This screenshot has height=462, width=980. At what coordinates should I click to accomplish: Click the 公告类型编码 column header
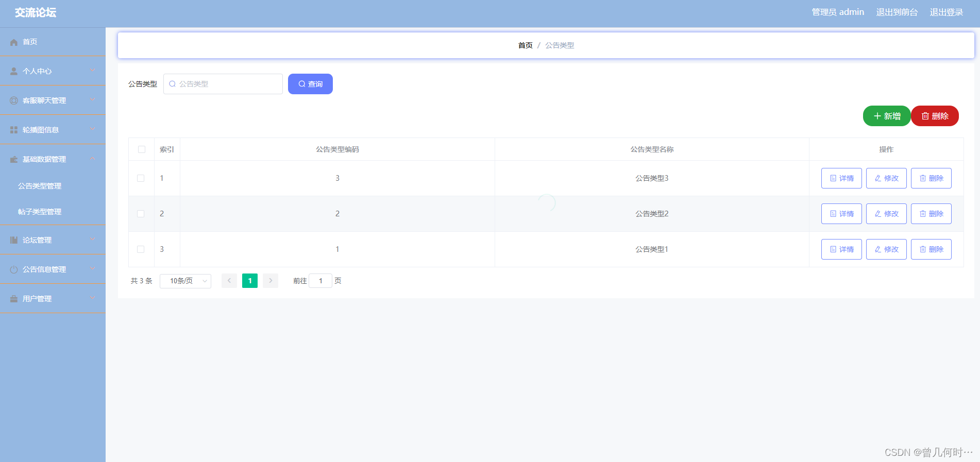pos(337,149)
